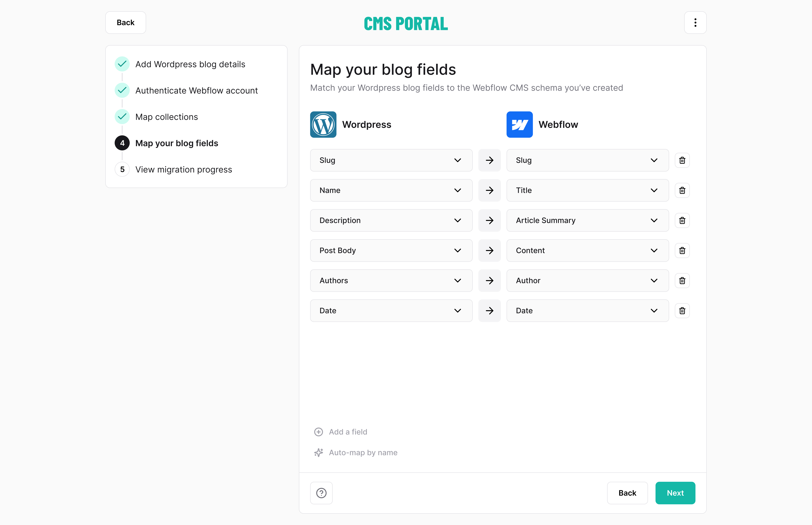Open the three-dot options menu
812x525 pixels.
coord(695,23)
